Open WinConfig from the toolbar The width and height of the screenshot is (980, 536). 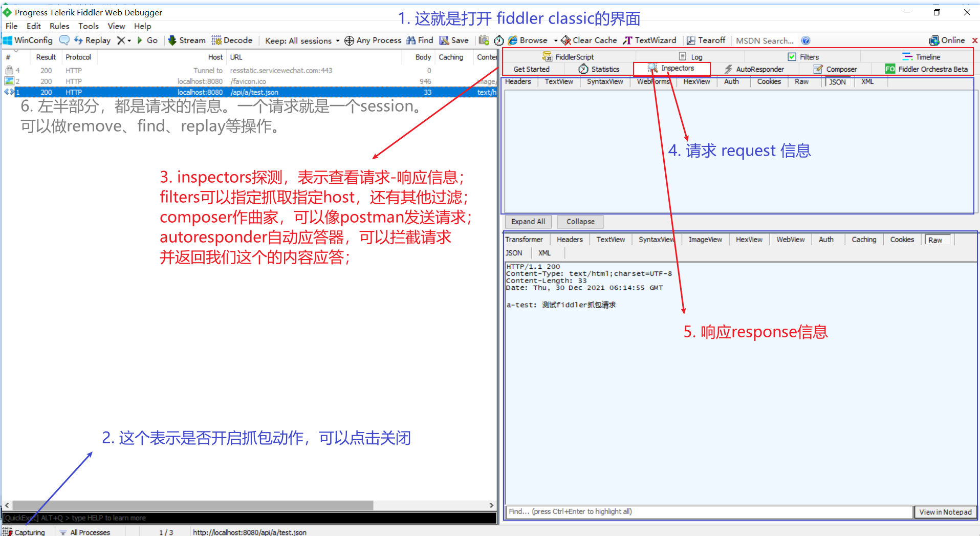coord(28,40)
